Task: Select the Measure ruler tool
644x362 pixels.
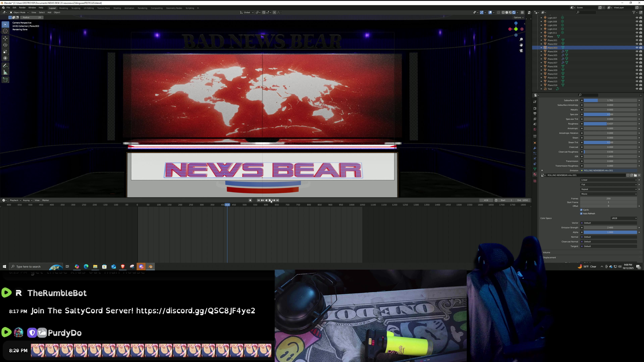Action: [x=5, y=72]
